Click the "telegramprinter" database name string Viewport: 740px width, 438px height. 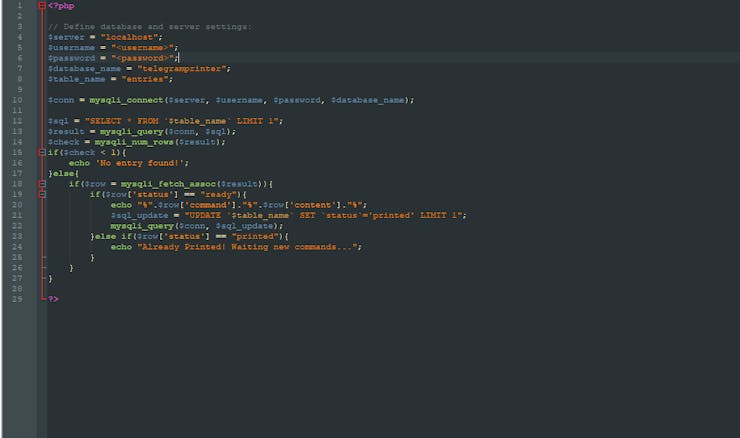[x=182, y=68]
